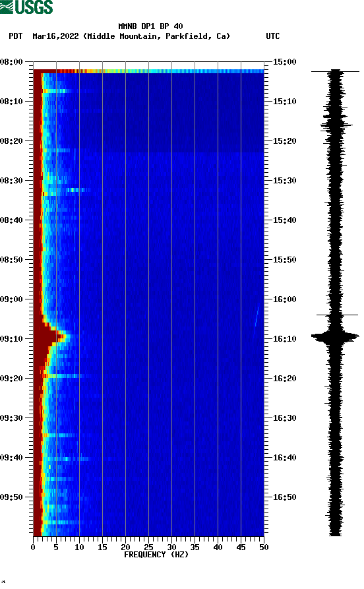Click the 08:20 PDT time label
The image size is (364, 589).
tap(11, 141)
